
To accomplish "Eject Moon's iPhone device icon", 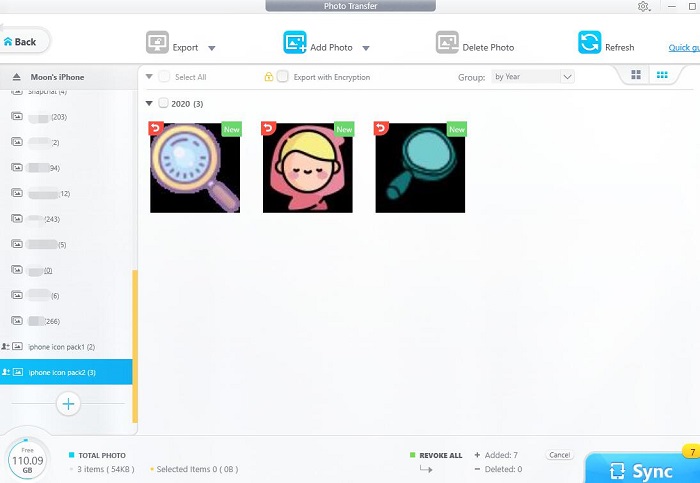I will pyautogui.click(x=17, y=77).
